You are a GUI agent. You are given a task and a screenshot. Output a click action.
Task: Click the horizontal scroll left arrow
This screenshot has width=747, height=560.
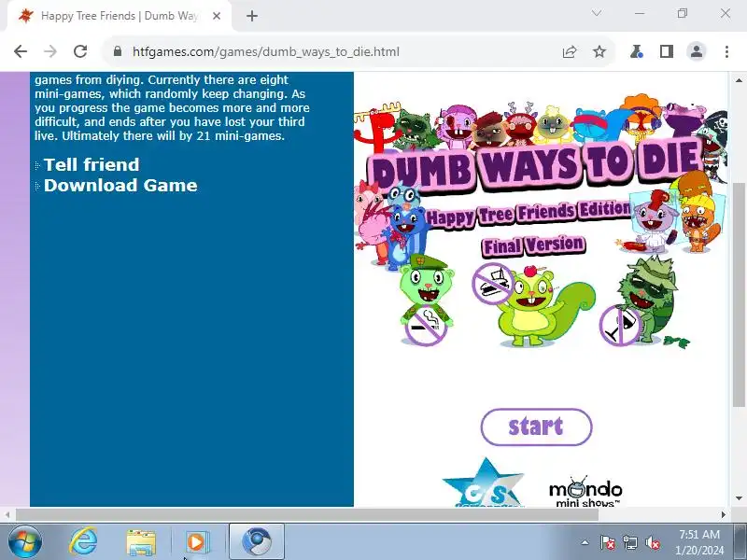7,514
